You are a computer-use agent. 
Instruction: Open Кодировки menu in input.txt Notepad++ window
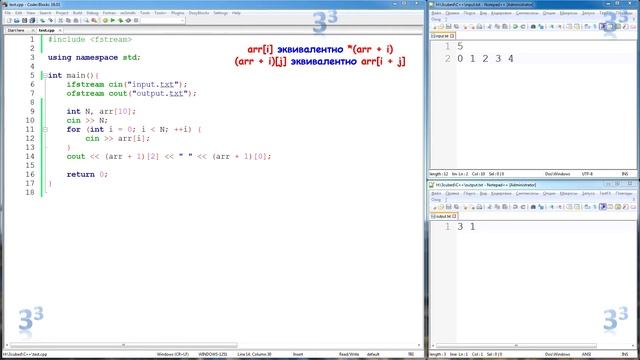click(501, 13)
